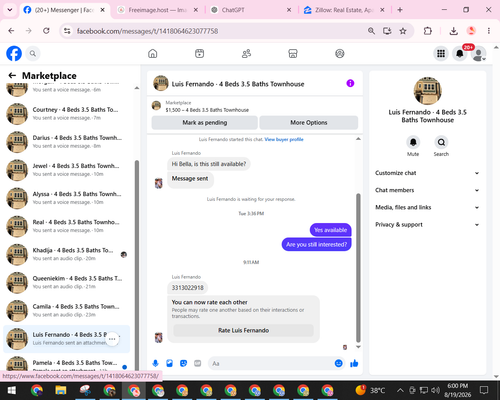500x400 pixels.
Task: Switch to the ChatGPT tab
Action: coord(251,10)
